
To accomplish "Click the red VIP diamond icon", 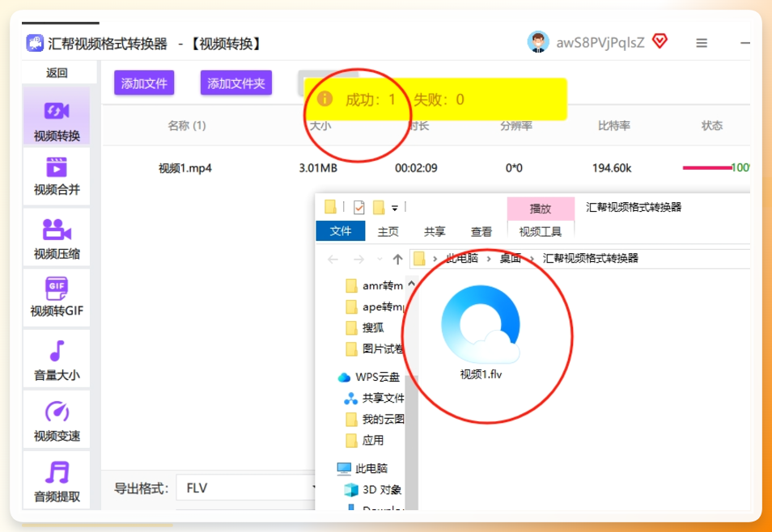I will [x=660, y=41].
